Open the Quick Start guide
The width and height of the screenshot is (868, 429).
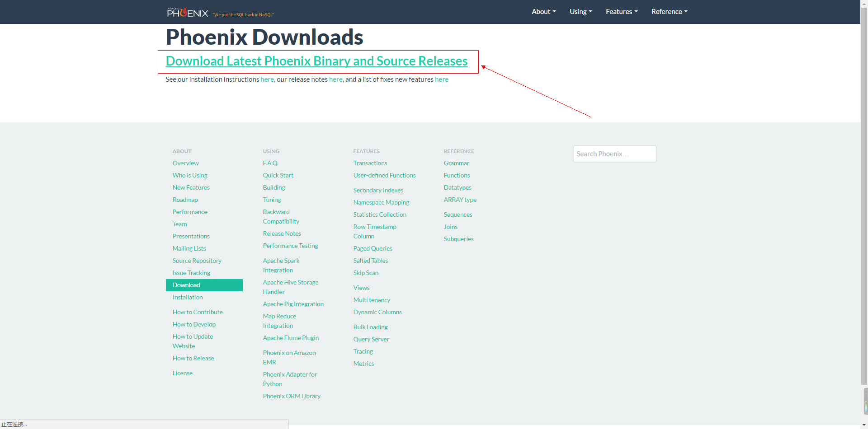point(278,175)
